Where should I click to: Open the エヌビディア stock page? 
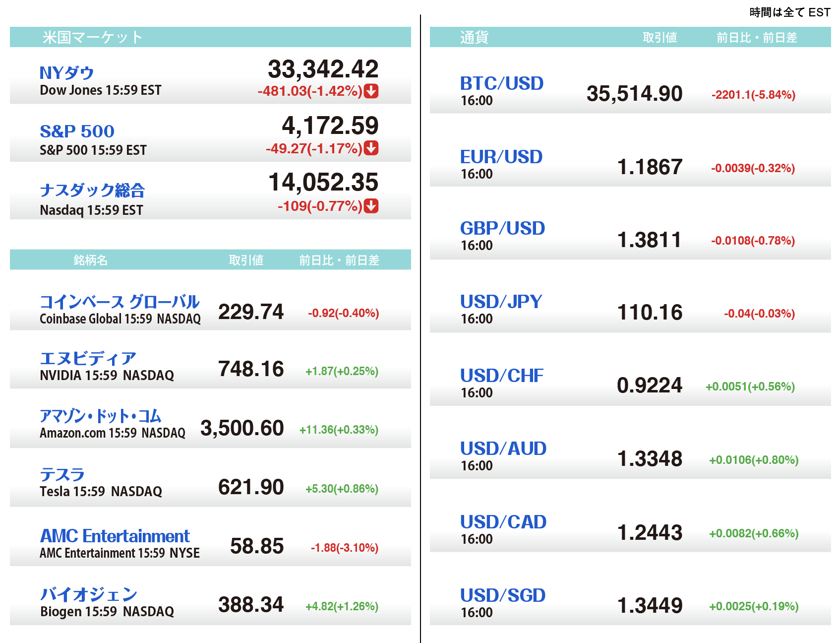coord(88,358)
